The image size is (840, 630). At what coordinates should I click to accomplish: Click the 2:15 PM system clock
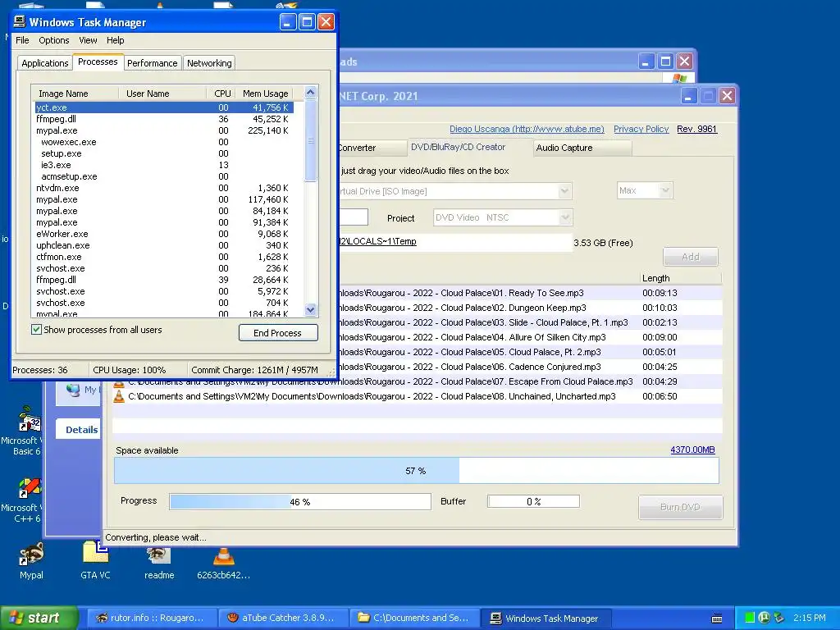[x=810, y=618]
